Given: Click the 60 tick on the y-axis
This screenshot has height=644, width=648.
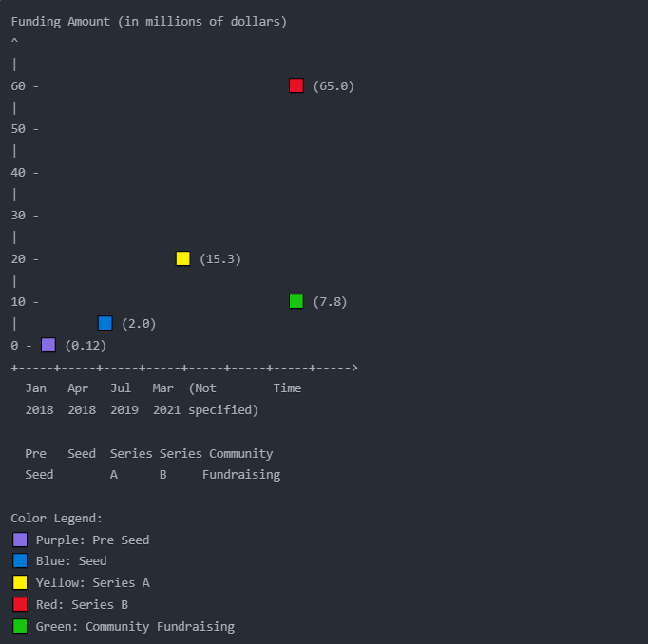Looking at the screenshot, I should point(18,86).
